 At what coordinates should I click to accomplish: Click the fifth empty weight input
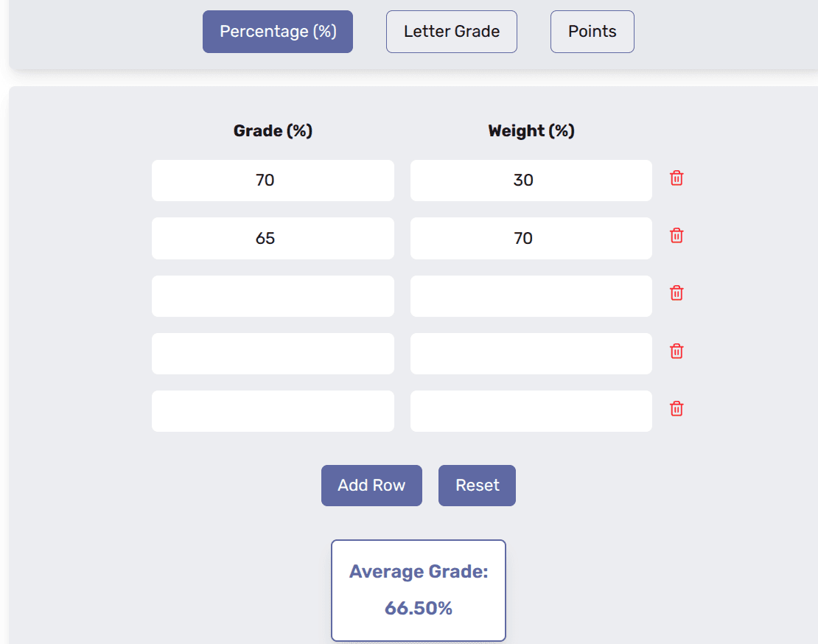click(x=531, y=410)
